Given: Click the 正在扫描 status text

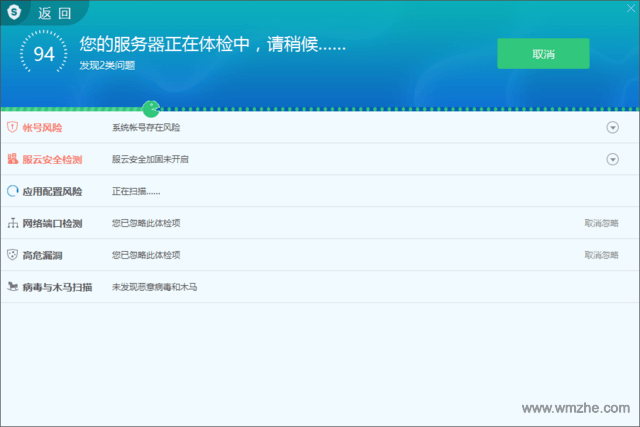Looking at the screenshot, I should point(136,191).
